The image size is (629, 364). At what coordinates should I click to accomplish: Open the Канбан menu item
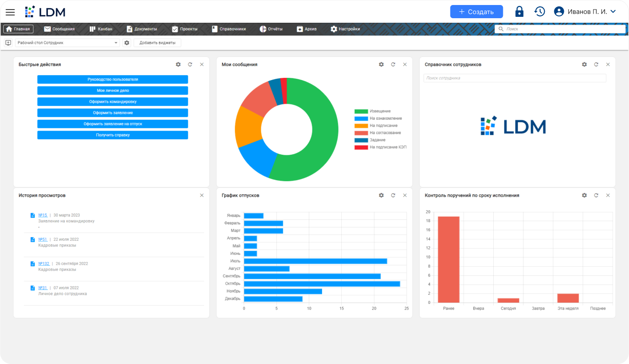point(101,29)
